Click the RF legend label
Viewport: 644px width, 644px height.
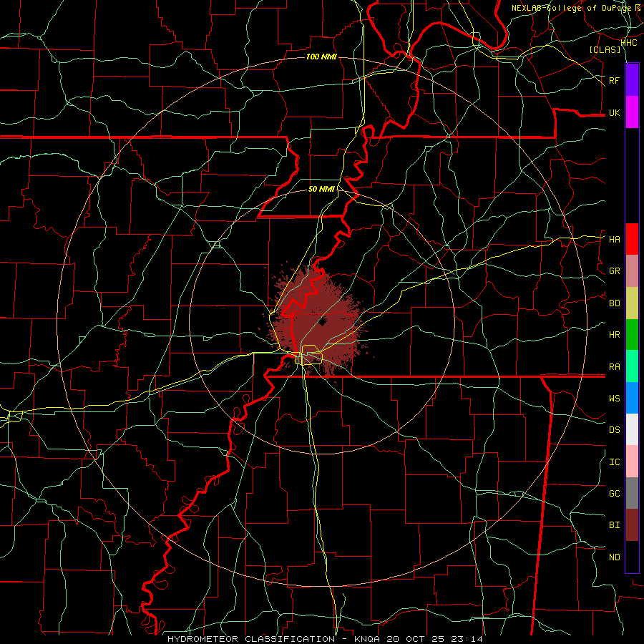614,80
